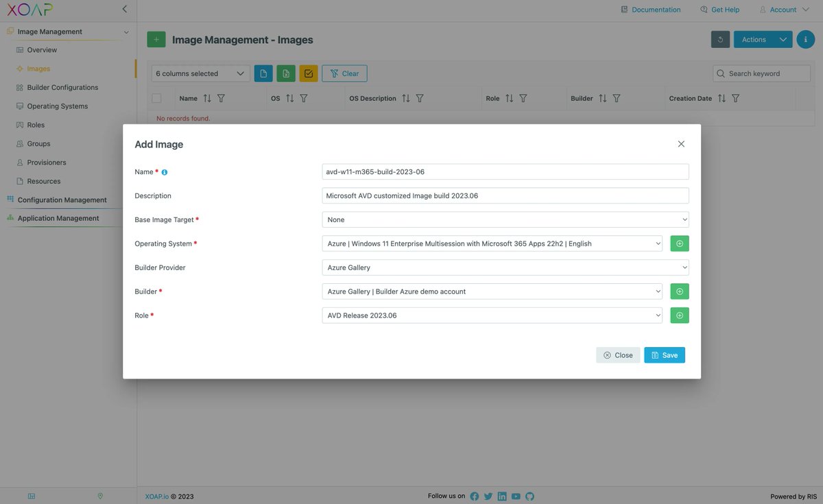Tick the select-all checkbox in the table header
Viewport: 823px width, 504px height.
pos(156,98)
